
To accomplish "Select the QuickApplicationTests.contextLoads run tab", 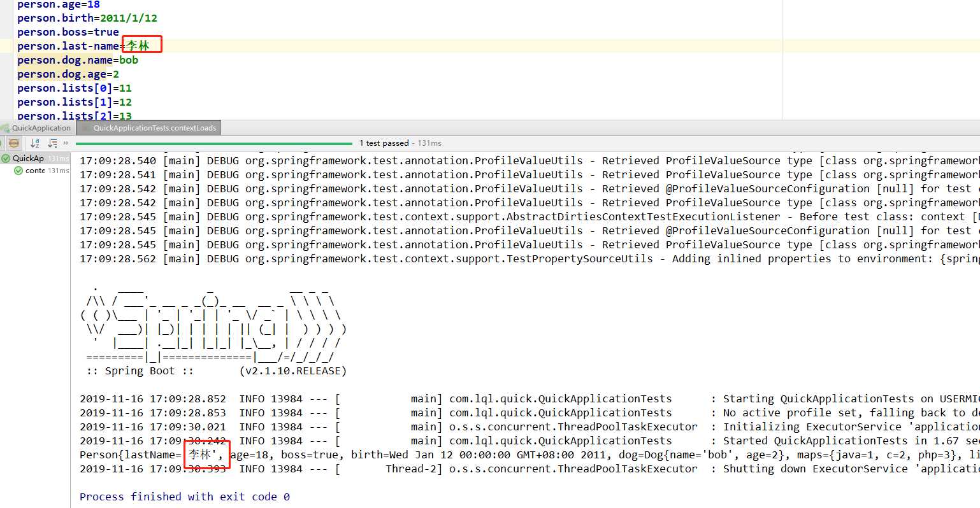I will [148, 128].
